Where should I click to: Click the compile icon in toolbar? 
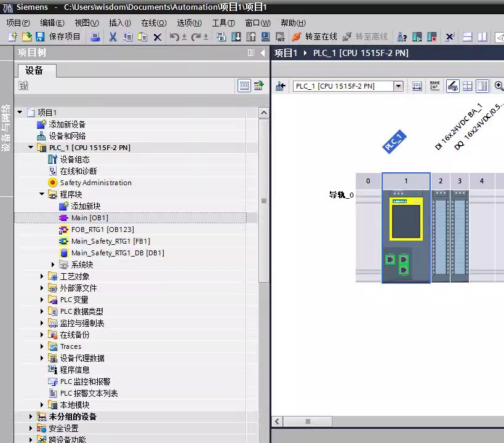click(x=221, y=37)
